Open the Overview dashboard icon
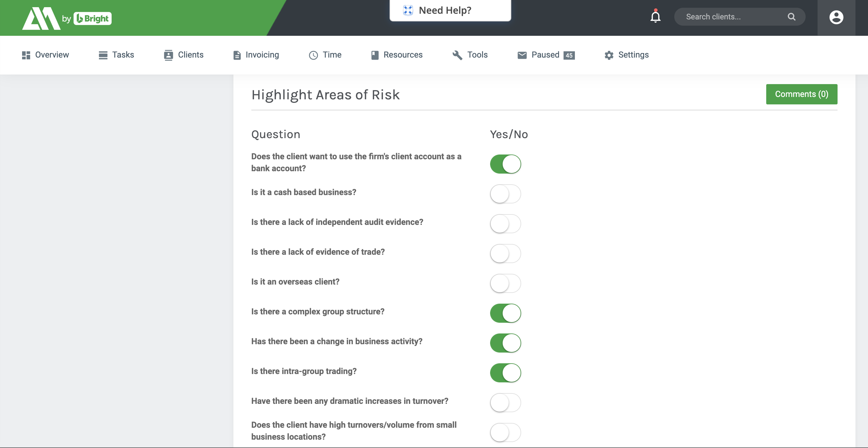Screen dimensions: 868x448 pyautogui.click(x=26, y=55)
